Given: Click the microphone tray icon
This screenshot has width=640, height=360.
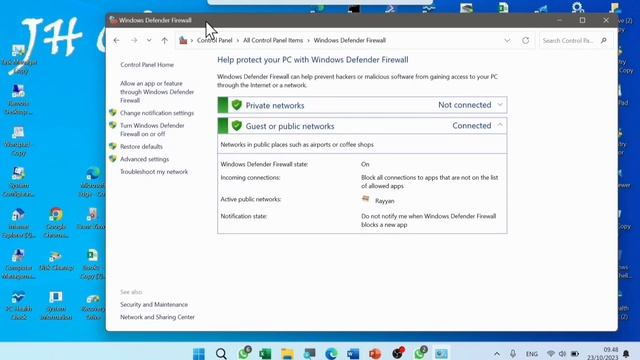Looking at the screenshot, I should (513, 354).
